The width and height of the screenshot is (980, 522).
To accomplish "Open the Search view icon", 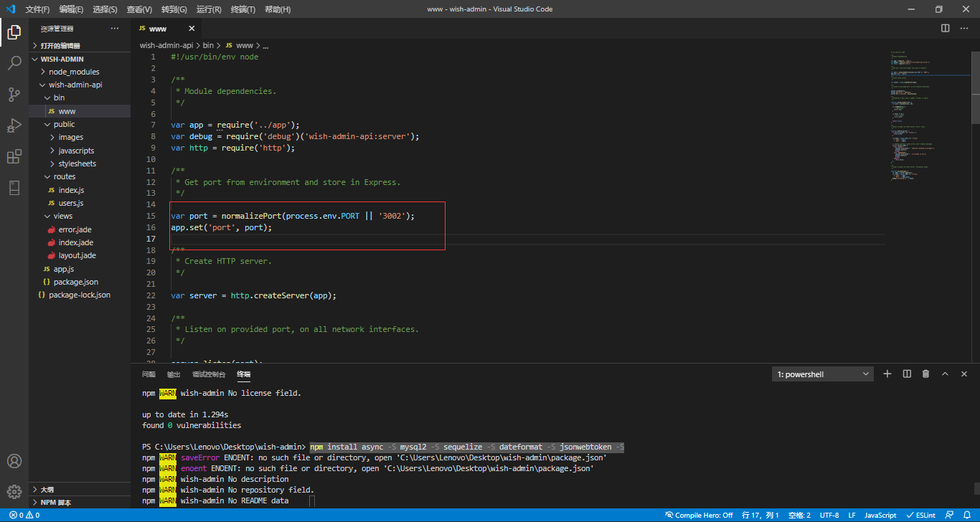I will pos(14,63).
